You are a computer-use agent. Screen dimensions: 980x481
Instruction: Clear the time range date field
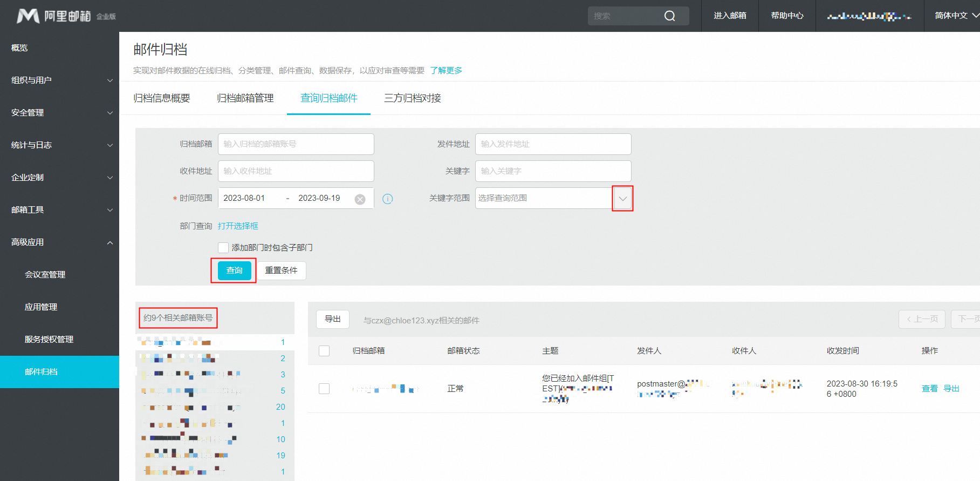360,199
